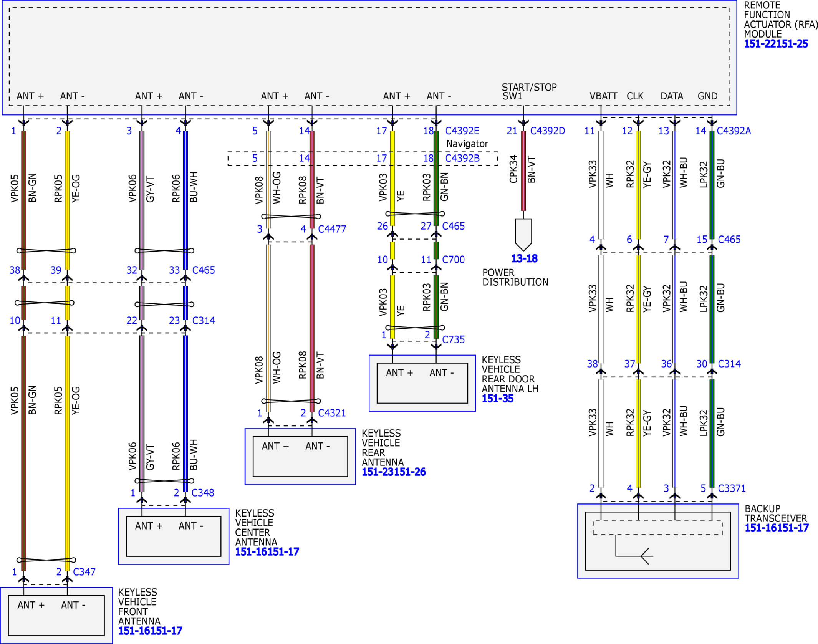Click the Navigator option label
This screenshot has height=644, width=818.
[467, 144]
